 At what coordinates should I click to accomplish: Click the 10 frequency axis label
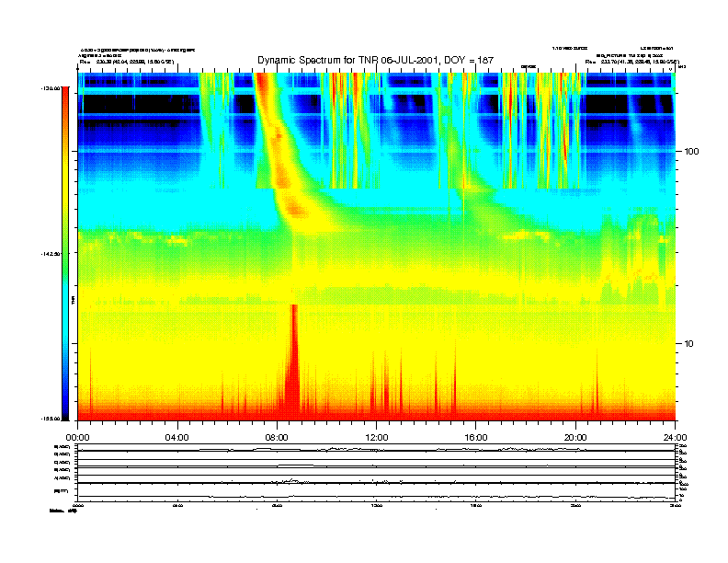click(689, 344)
